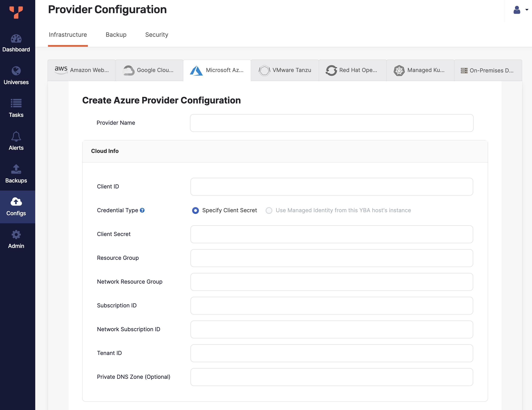This screenshot has height=410, width=532.
Task: Click the Tasks icon in sidebar
Action: [x=16, y=108]
